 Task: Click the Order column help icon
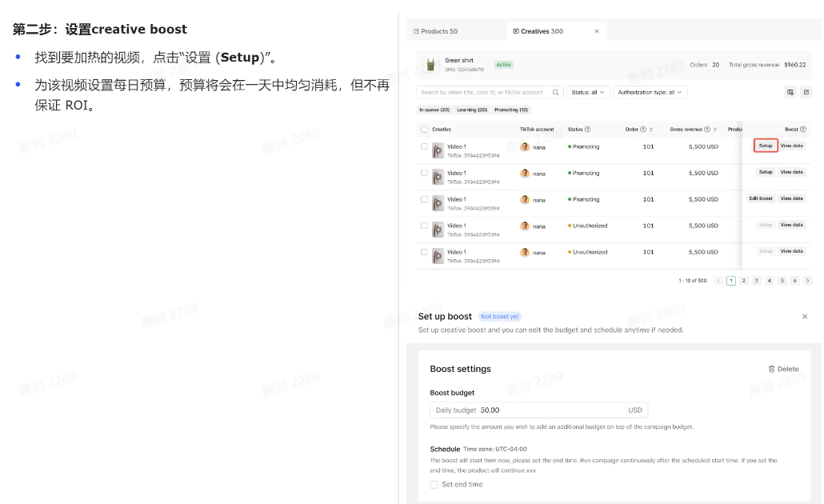[x=643, y=130]
